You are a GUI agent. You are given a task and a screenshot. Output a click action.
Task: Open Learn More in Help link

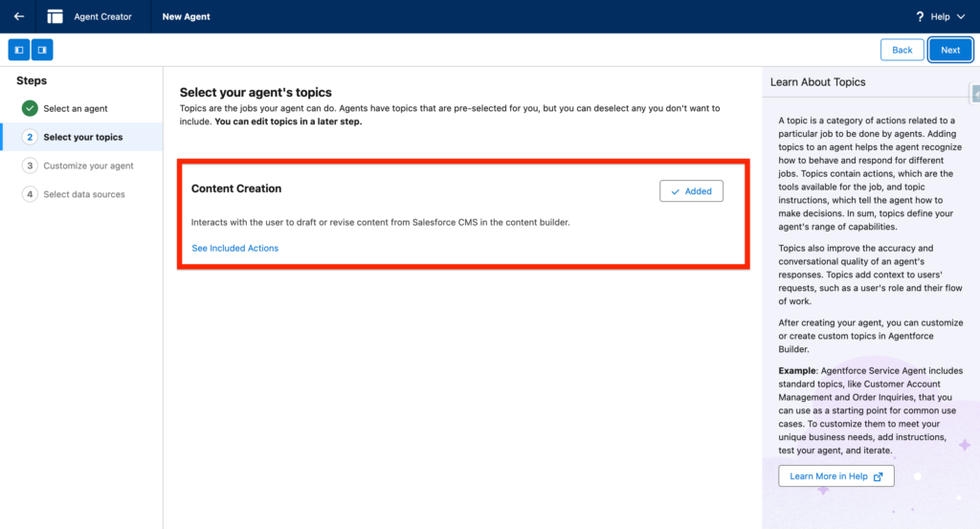pyautogui.click(x=835, y=475)
